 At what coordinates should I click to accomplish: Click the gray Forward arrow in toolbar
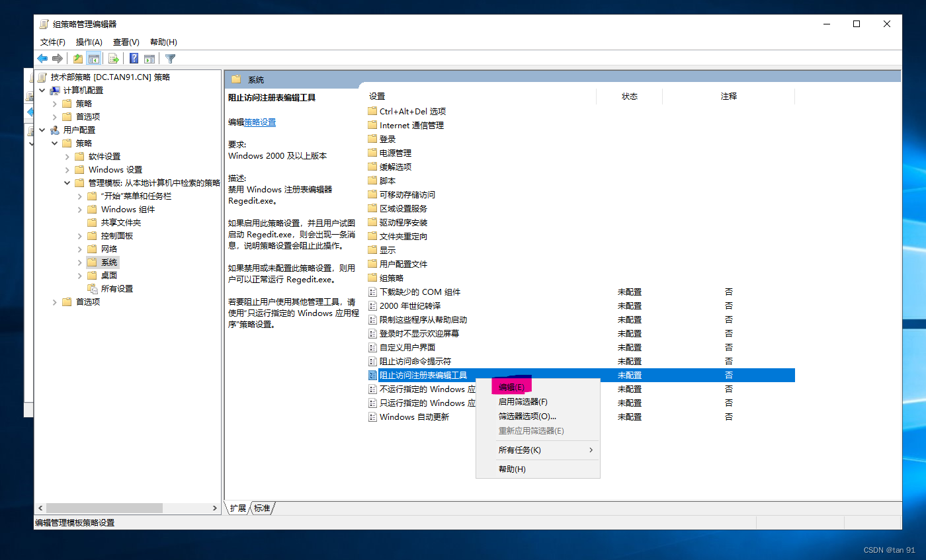[x=58, y=58]
